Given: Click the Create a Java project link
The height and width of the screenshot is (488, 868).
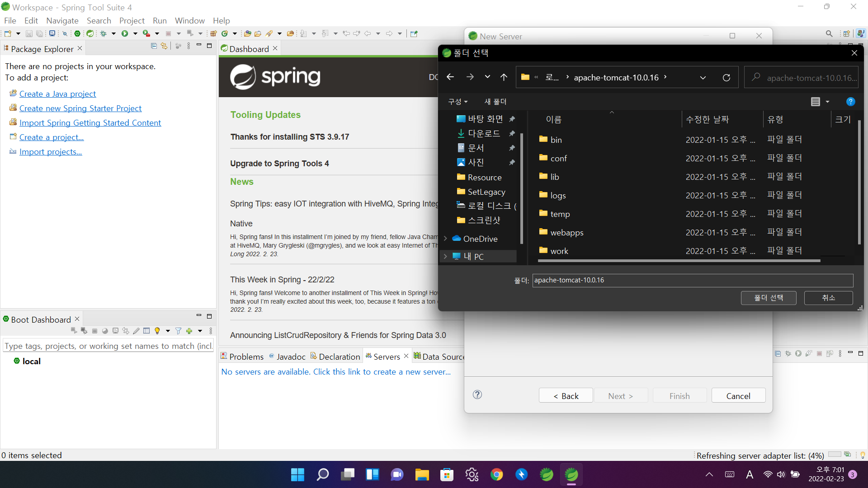Looking at the screenshot, I should coord(57,94).
